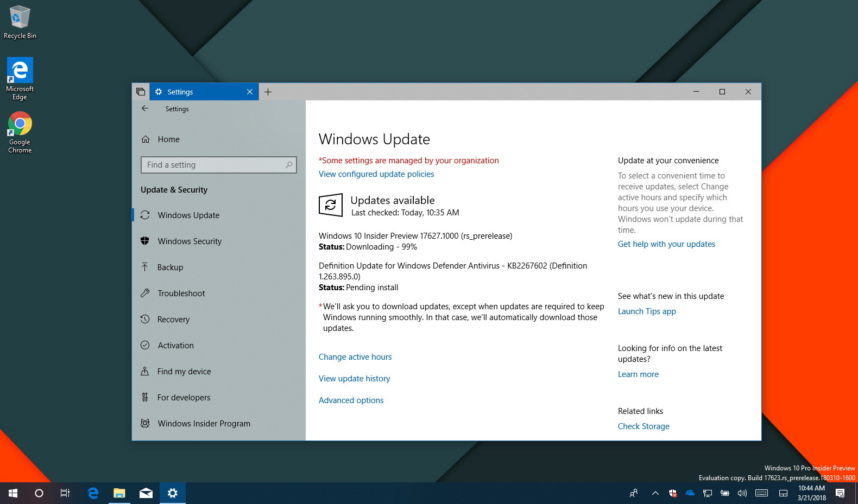This screenshot has width=858, height=504.
Task: Click the Troubleshoot wrench icon
Action: [x=145, y=293]
